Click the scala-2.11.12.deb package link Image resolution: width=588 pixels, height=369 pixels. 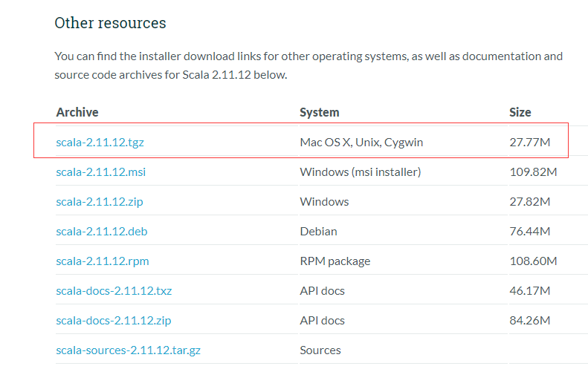(x=101, y=231)
